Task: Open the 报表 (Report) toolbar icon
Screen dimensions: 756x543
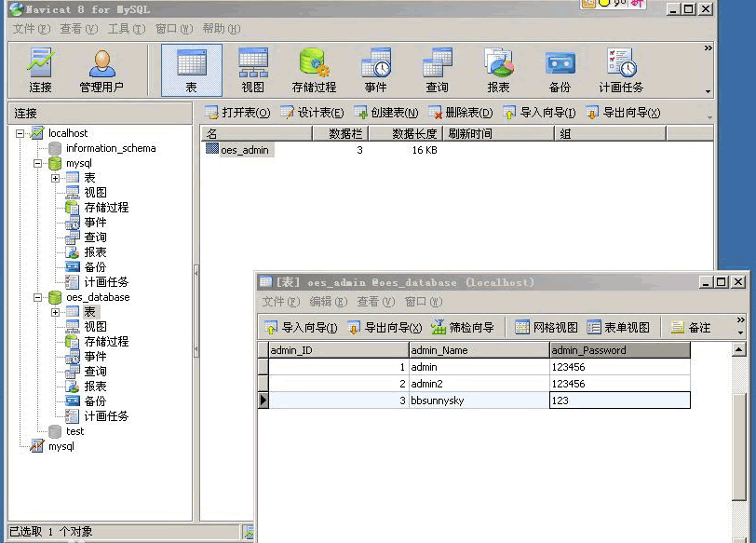Action: tap(498, 71)
